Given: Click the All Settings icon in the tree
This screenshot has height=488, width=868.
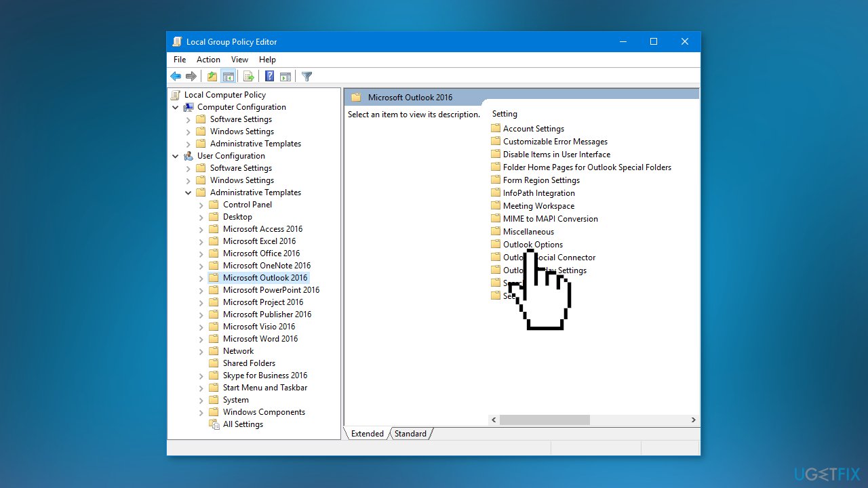Looking at the screenshot, I should point(214,424).
